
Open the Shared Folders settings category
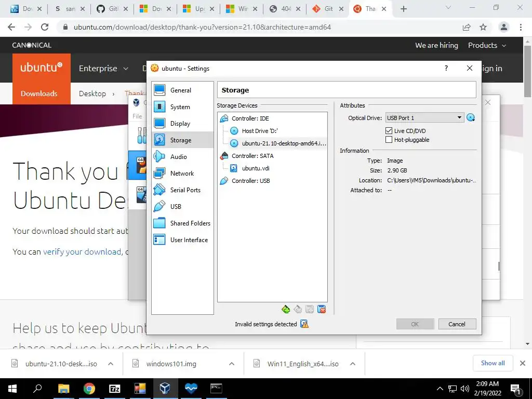(182, 223)
